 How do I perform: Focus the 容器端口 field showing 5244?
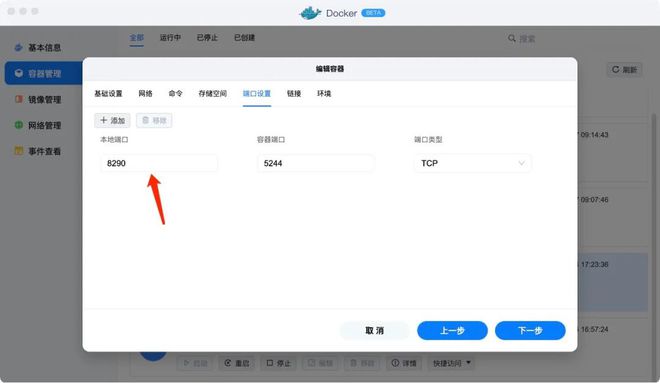[316, 163]
